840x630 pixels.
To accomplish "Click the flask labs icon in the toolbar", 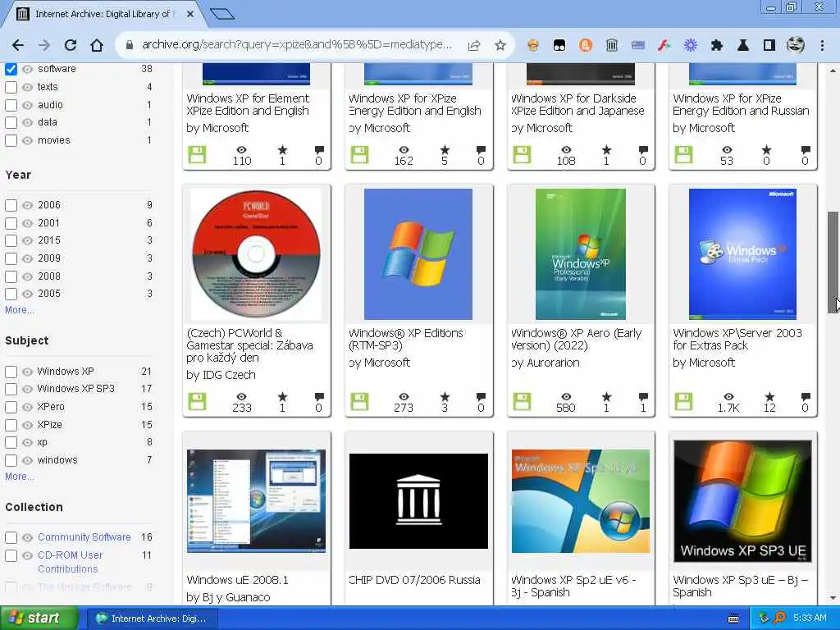I will tap(743, 45).
